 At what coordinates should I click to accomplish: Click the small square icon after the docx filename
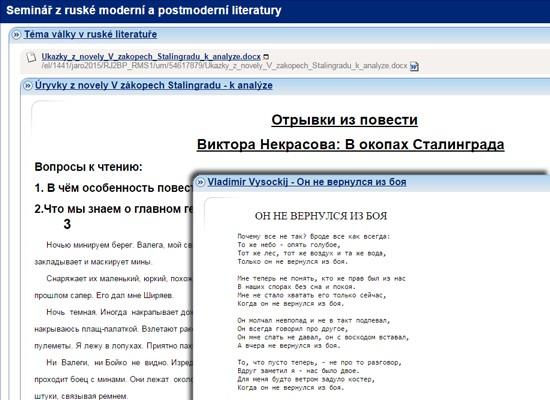[266, 57]
